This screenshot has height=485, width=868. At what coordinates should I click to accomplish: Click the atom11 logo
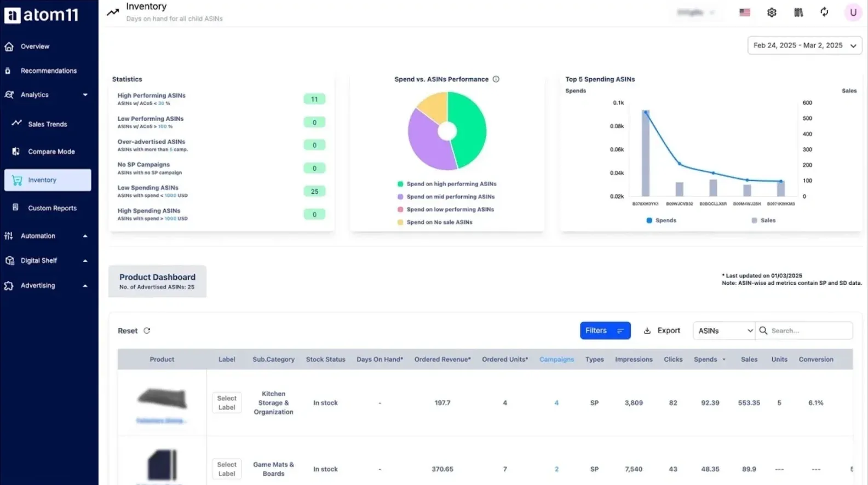point(42,15)
